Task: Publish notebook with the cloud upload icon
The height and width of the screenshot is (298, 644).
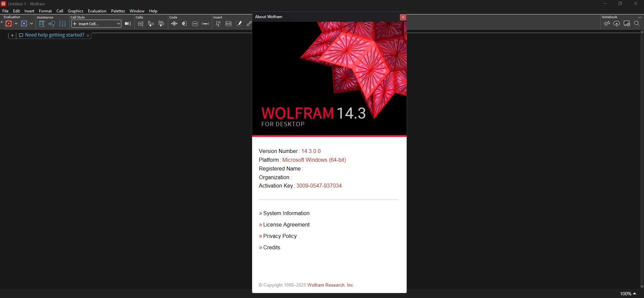Action: pos(617,24)
